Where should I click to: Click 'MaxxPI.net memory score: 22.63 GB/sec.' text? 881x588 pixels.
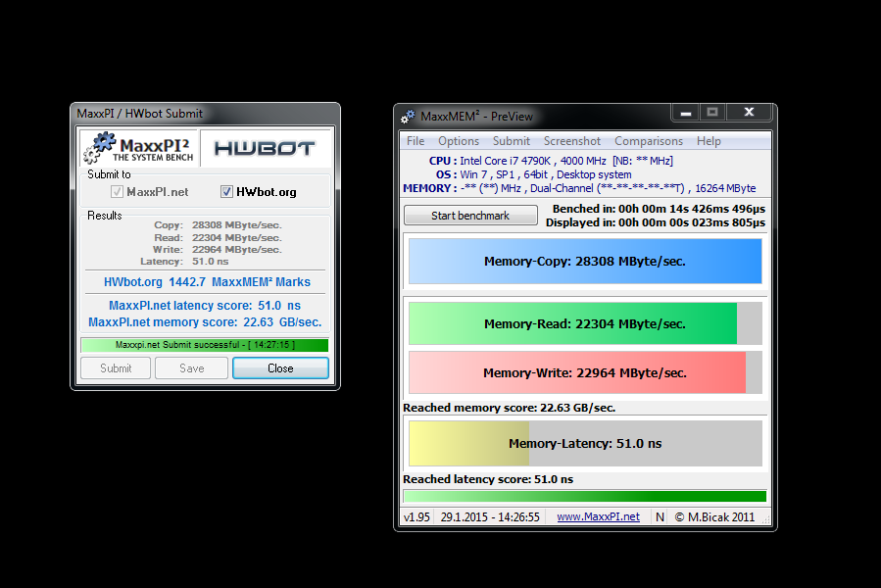[205, 322]
